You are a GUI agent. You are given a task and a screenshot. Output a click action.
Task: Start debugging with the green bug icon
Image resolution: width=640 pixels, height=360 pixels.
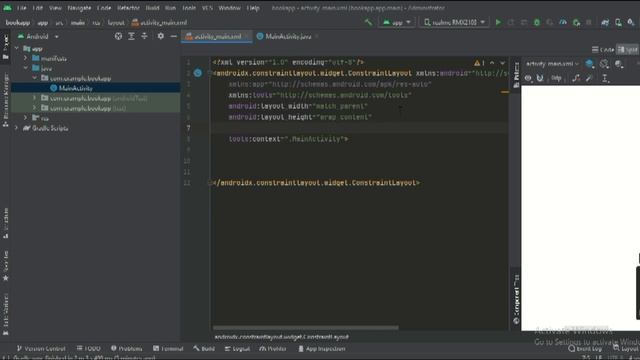coord(537,22)
